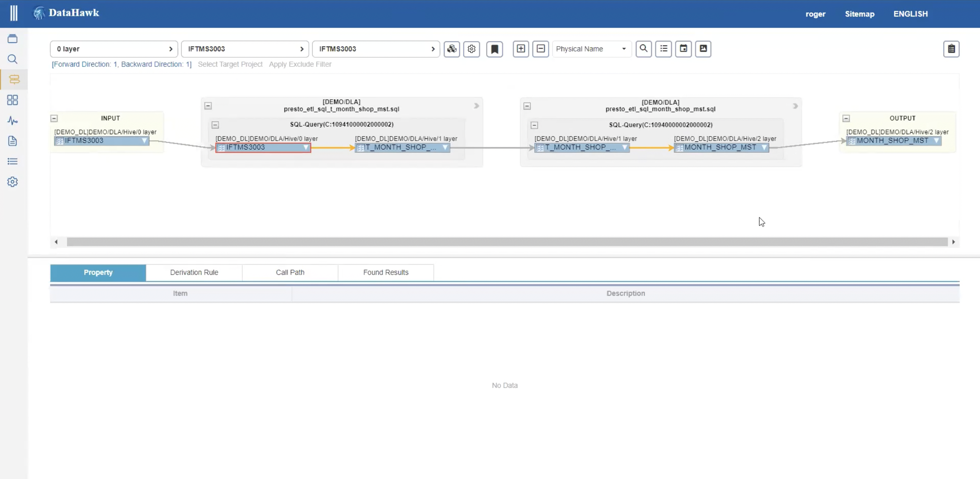The image size is (980, 479).
Task: Open the dashboard grid icon in the sidebar
Action: tap(13, 100)
